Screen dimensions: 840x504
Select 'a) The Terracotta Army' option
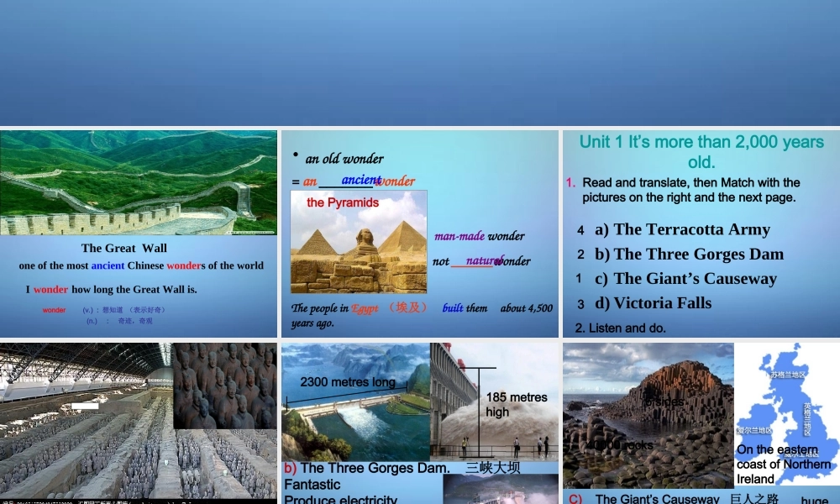(682, 229)
